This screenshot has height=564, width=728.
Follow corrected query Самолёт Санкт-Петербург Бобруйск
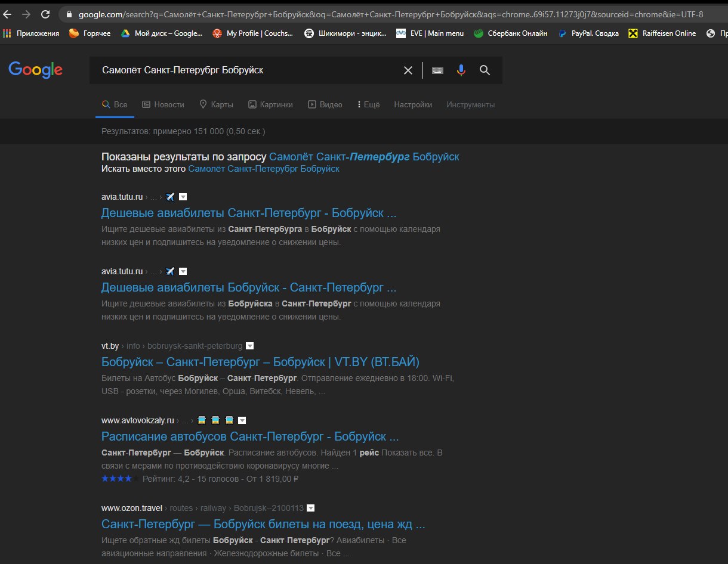point(364,157)
